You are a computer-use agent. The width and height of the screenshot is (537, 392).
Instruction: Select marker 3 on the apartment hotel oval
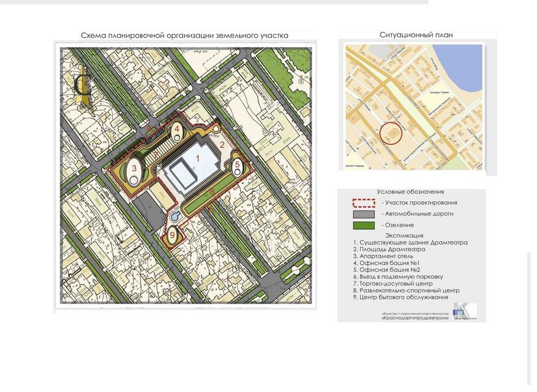coord(134,168)
